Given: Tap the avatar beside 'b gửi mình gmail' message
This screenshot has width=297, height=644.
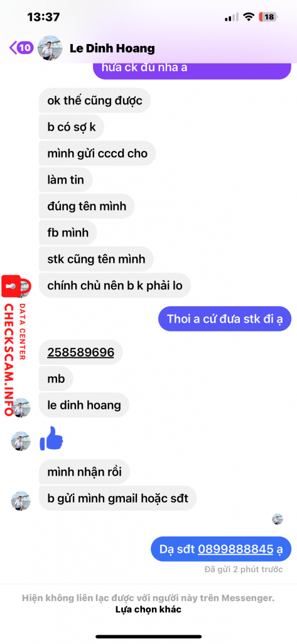Looking at the screenshot, I should point(21,501).
